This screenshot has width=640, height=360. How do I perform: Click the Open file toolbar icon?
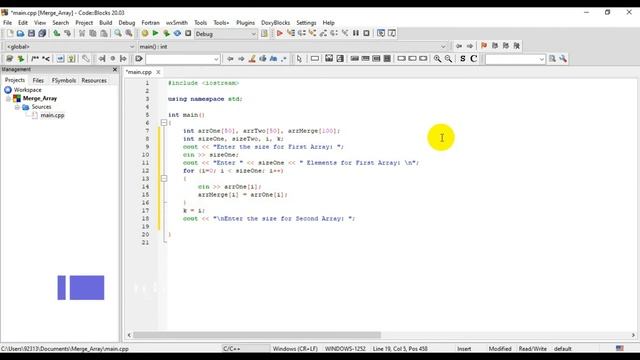coord(20,33)
